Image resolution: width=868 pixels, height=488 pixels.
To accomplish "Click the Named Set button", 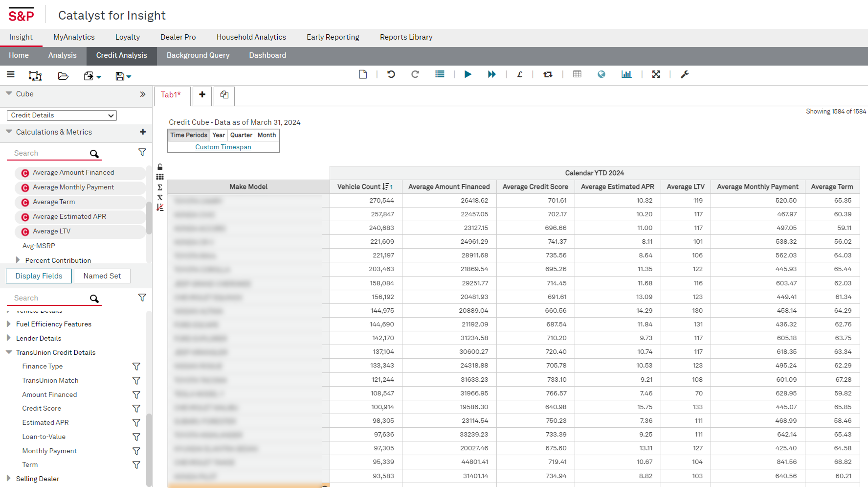I will 102,276.
